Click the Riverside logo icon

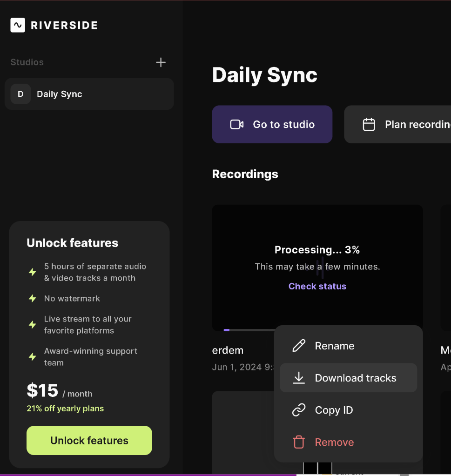[x=18, y=25]
